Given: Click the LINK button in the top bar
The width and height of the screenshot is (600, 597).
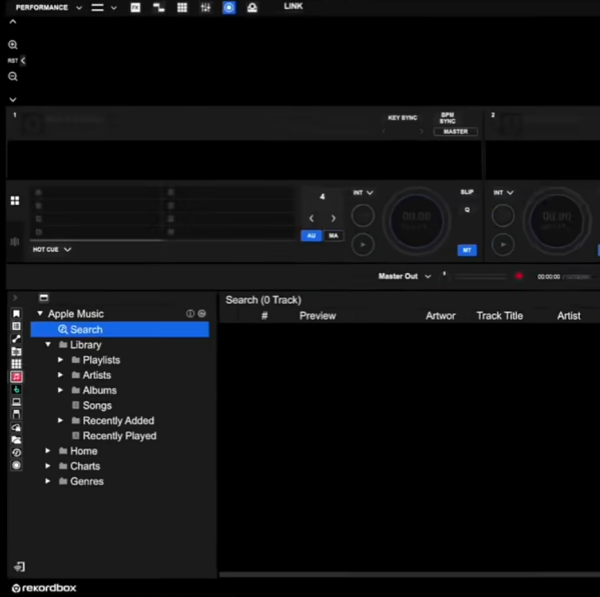Looking at the screenshot, I should click(x=293, y=7).
